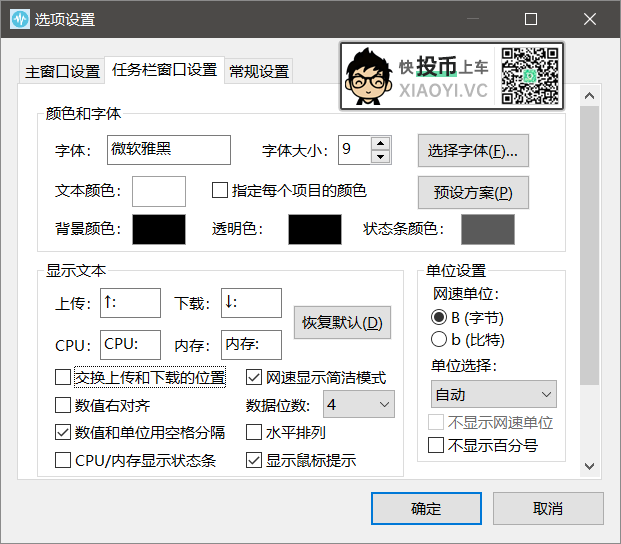Switch to the 主窗口设置 tab
Screen dimensions: 621x544
pos(62,71)
